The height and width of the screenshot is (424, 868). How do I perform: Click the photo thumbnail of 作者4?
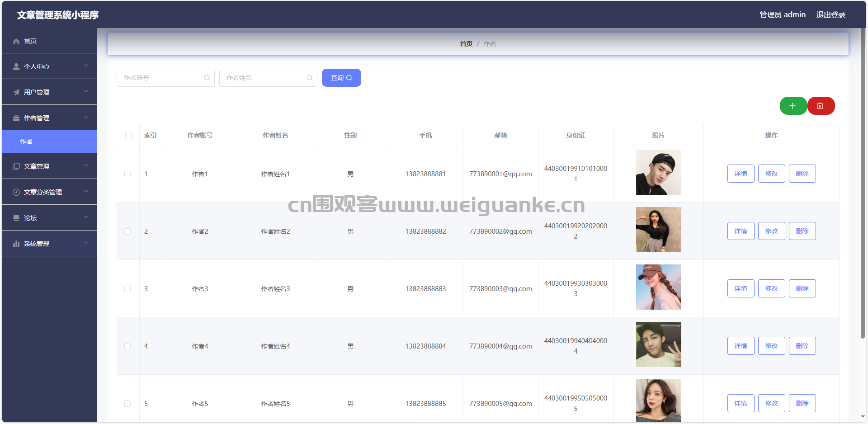[658, 344]
